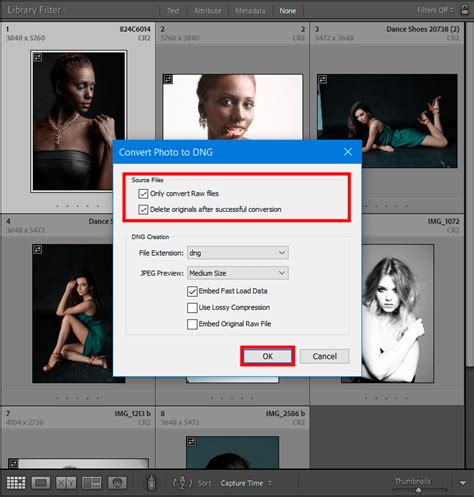The image size is (474, 497).
Task: Open Survey view icon
Action: [92, 483]
